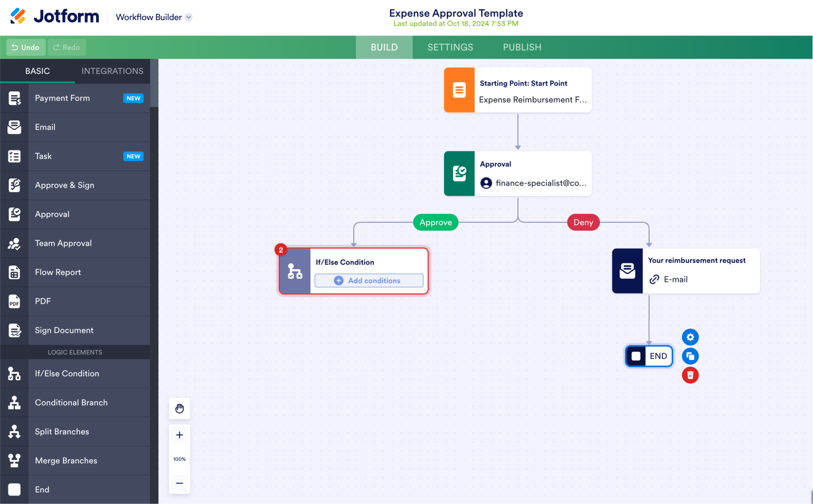This screenshot has width=813, height=504.
Task: Click the Flow Report label
Action: pos(58,272)
